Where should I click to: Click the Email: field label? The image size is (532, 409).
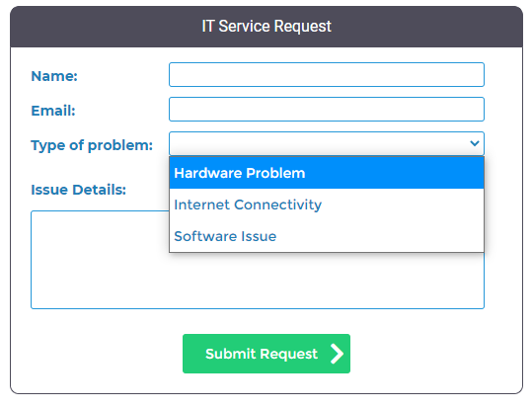tap(53, 111)
